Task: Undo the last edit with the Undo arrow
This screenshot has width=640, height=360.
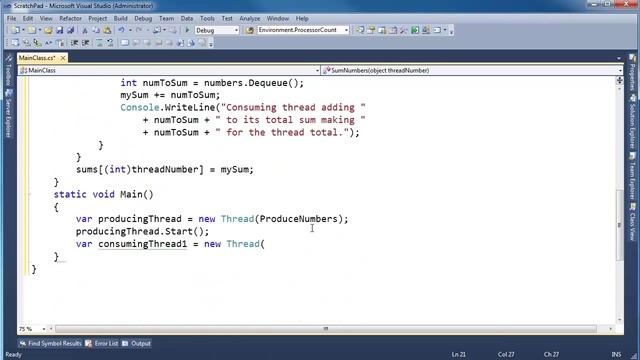Action: 121,30
